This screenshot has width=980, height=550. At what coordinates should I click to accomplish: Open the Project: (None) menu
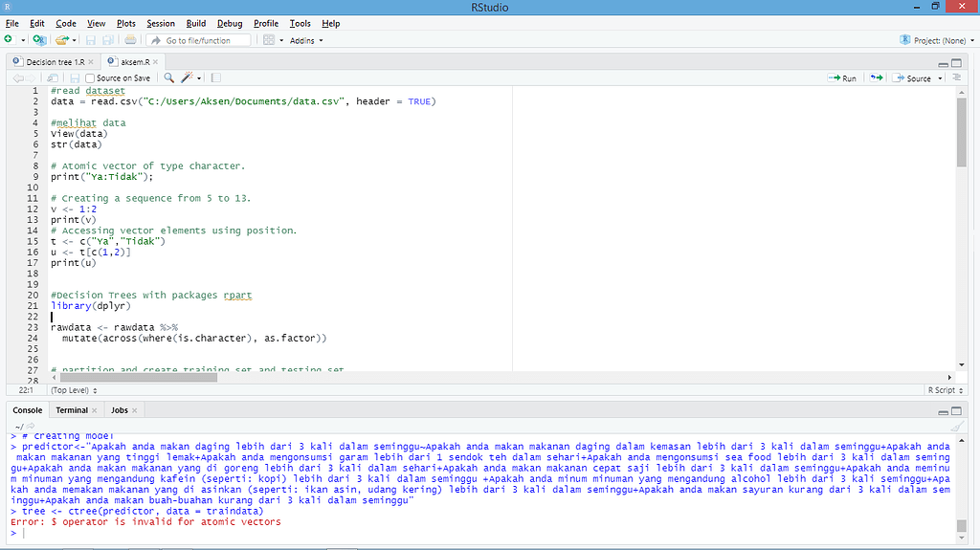[x=937, y=40]
